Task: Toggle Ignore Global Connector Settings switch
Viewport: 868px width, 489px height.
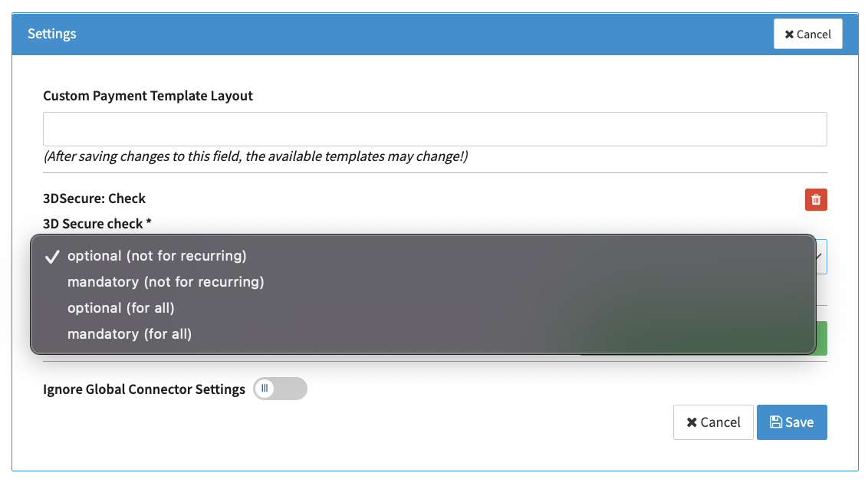Action: tap(280, 389)
